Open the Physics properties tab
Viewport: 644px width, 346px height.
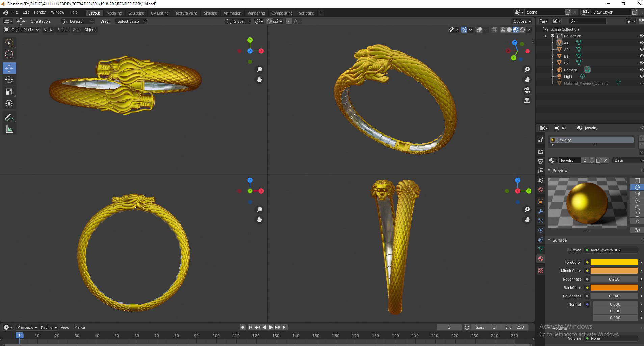541,230
